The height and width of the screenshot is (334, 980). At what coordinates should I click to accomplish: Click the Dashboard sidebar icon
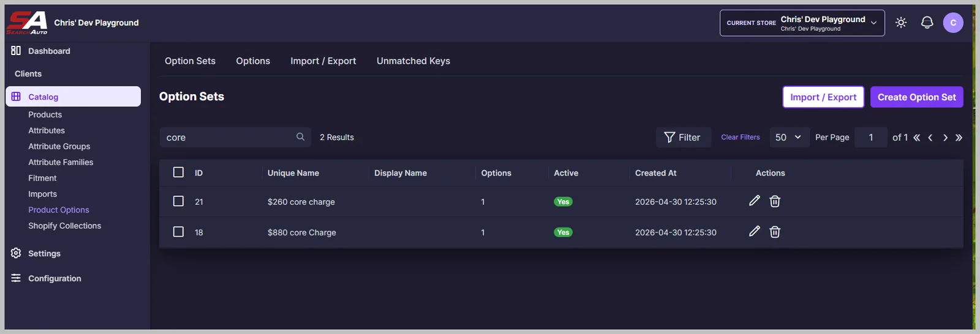pyautogui.click(x=16, y=51)
